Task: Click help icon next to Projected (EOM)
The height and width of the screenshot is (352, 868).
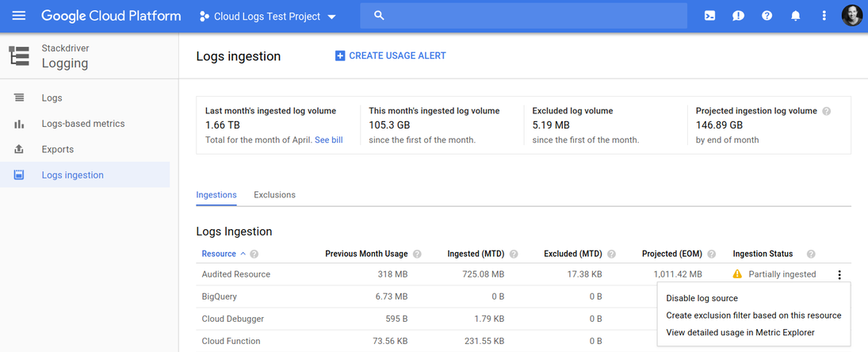Action: 711,254
